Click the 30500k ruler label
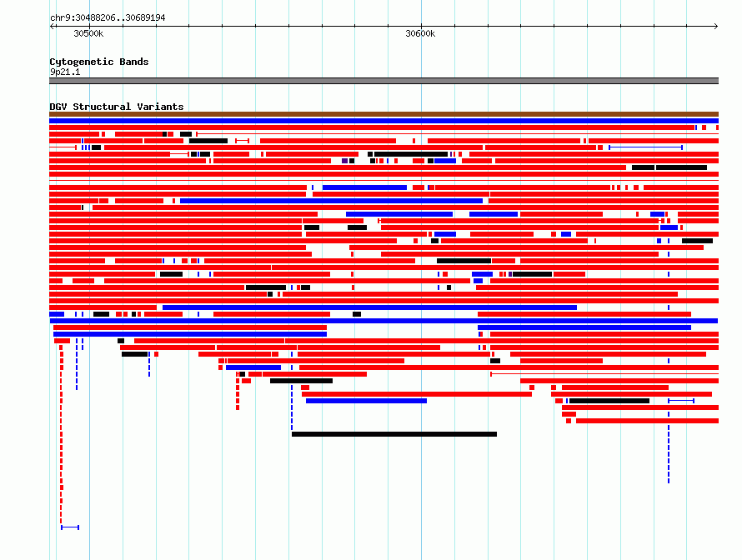 (88, 33)
